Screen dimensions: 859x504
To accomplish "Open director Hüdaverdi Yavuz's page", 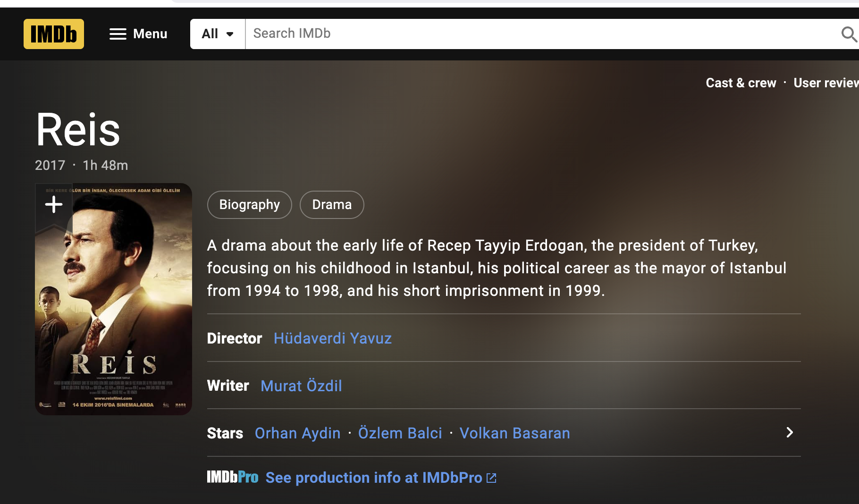I will coord(333,338).
